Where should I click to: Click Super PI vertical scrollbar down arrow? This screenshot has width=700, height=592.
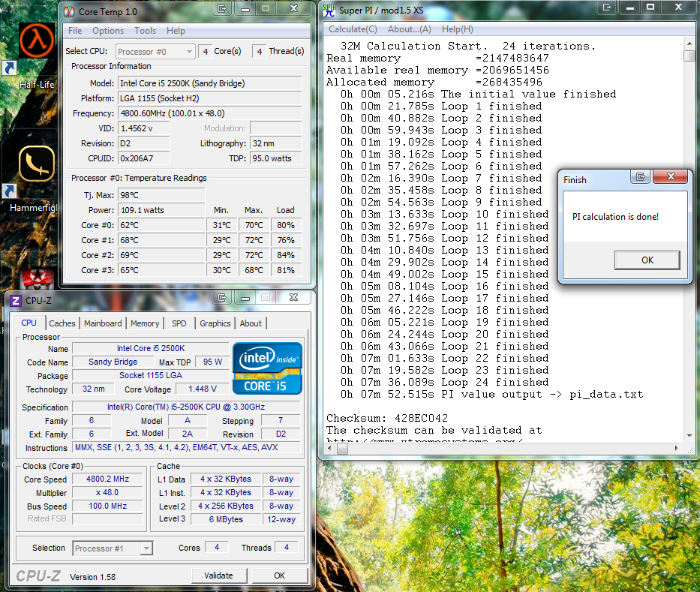click(689, 435)
